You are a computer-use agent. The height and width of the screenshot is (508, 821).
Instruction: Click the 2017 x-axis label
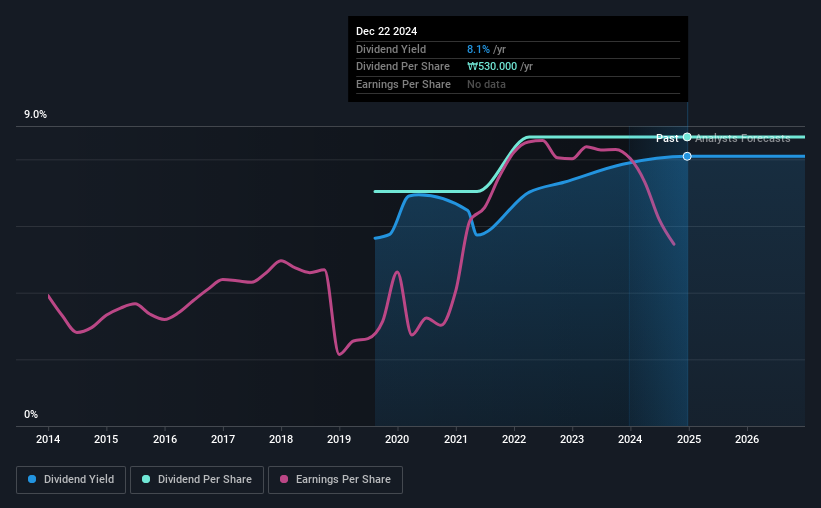click(223, 439)
